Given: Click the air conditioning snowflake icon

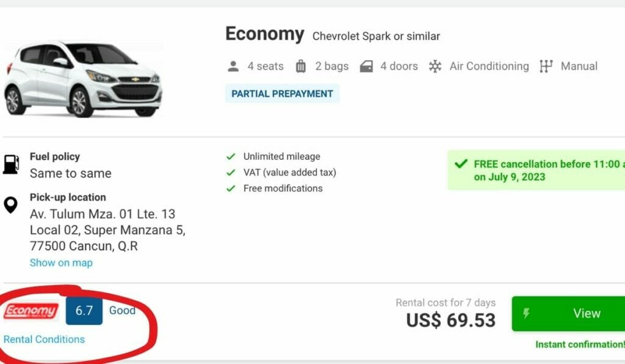Looking at the screenshot, I should point(435,66).
